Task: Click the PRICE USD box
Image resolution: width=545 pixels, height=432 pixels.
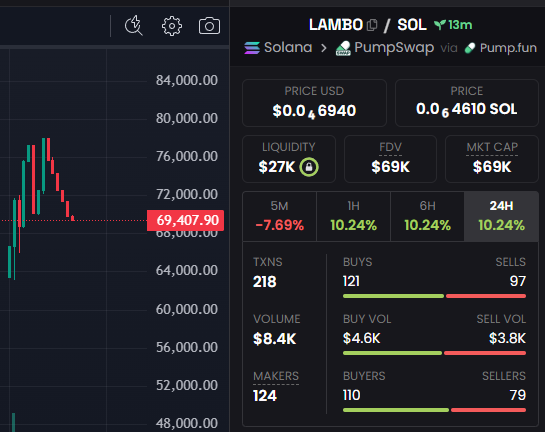Action: click(314, 103)
